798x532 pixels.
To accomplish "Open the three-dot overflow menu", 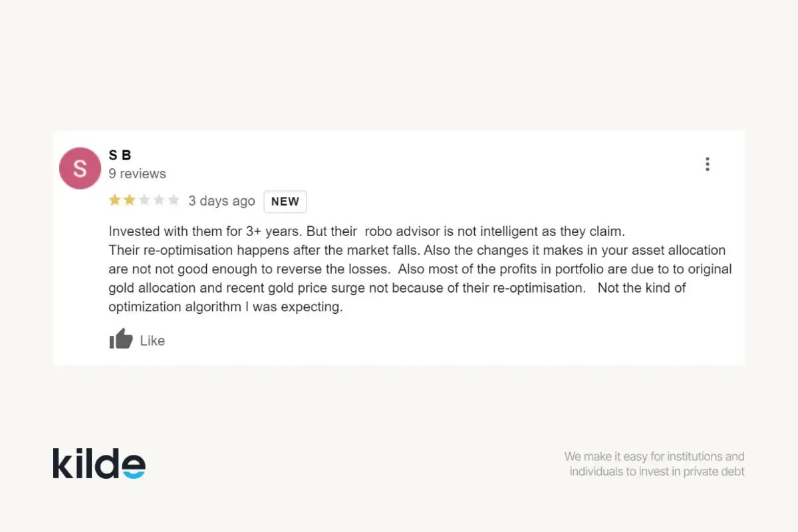I will click(x=708, y=164).
